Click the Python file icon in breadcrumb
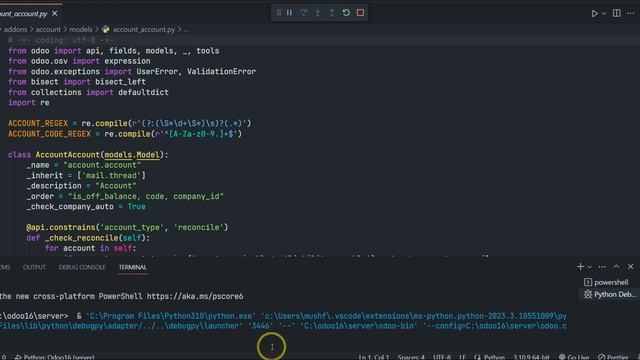 pos(106,29)
